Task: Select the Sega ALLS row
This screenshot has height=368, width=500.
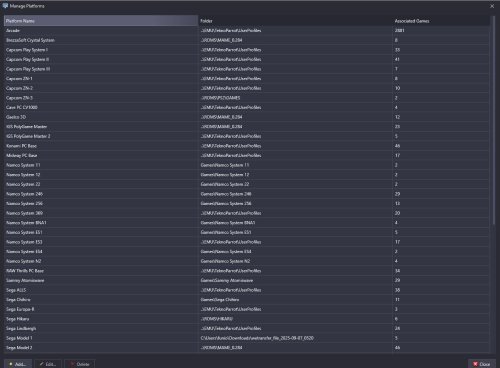Action: pos(246,290)
